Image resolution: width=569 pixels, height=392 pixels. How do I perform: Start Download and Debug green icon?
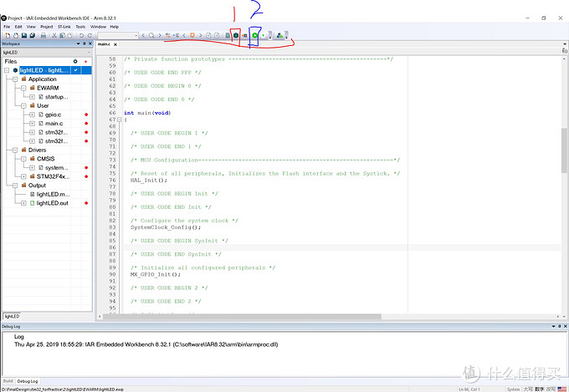[x=254, y=36]
